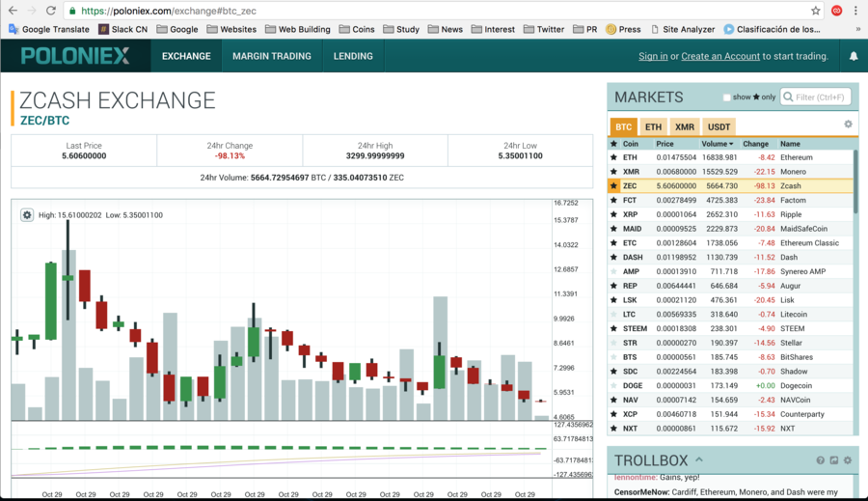Select Counterparty XCP market row
The height and width of the screenshot is (501, 868).
730,414
